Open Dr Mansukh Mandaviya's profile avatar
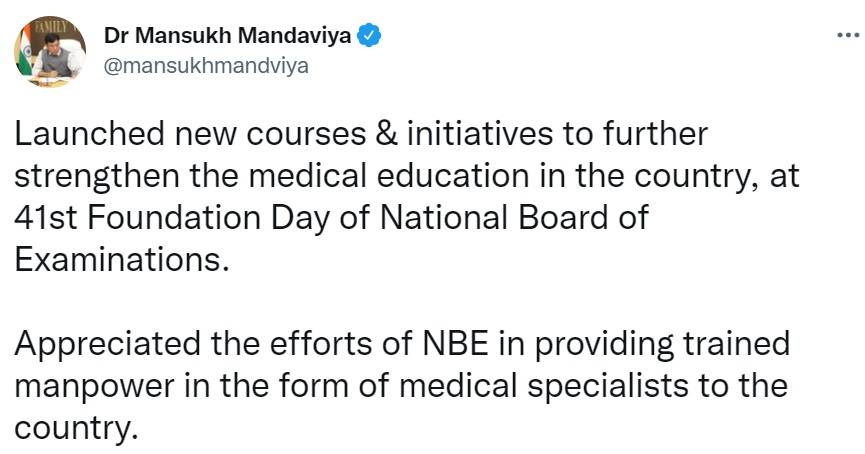The height and width of the screenshot is (454, 865). 49,50
